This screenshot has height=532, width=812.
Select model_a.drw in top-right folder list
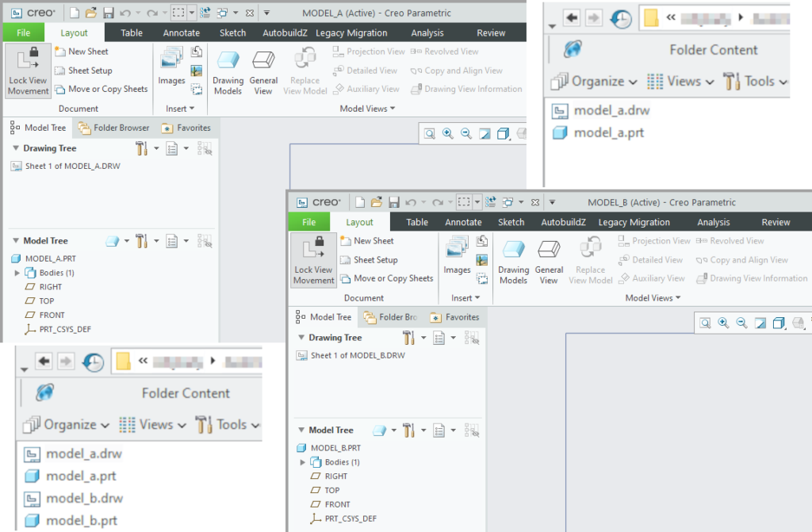601,111
